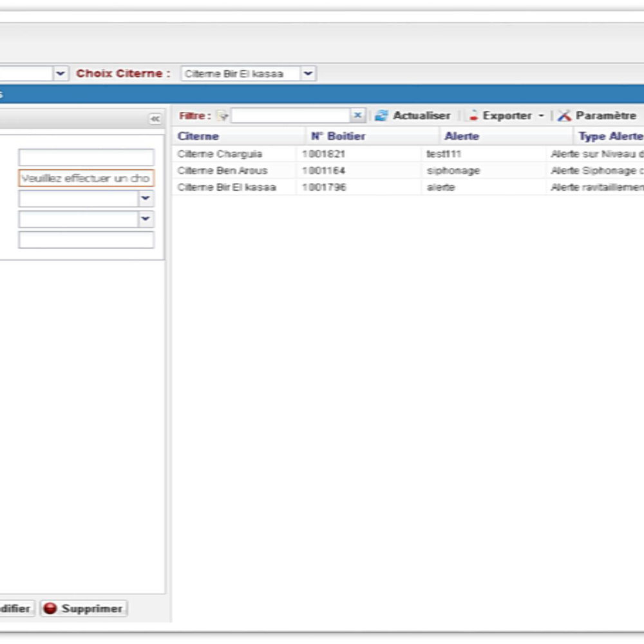
Task: Open the second combo box in form panel
Action: (146, 220)
